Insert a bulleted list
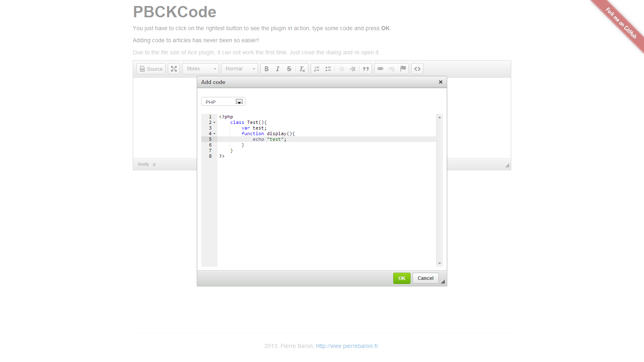 click(328, 69)
